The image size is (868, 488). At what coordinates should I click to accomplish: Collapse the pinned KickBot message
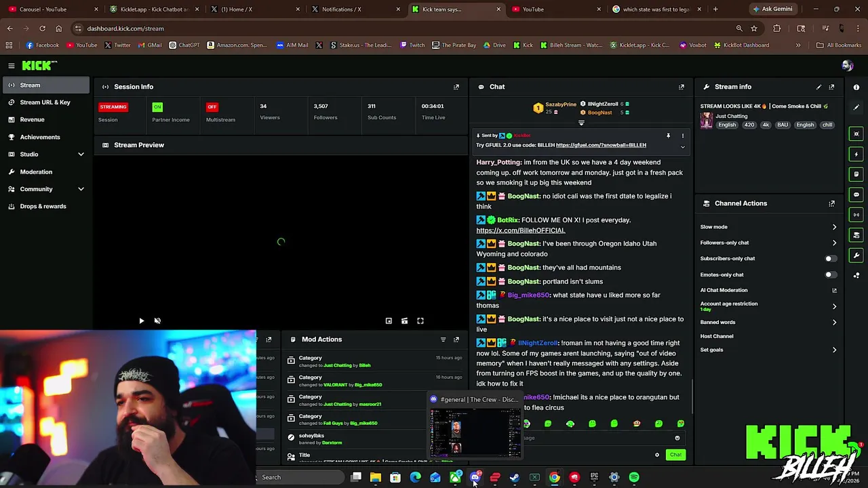coord(683,147)
